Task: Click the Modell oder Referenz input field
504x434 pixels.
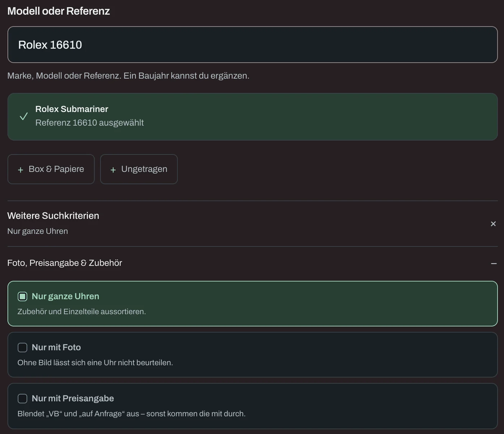Action: tap(252, 45)
